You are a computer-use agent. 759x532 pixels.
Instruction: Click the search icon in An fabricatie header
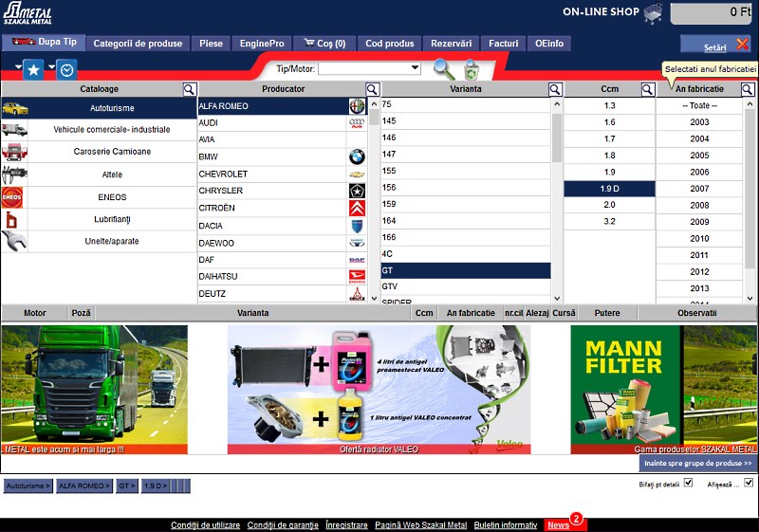click(x=748, y=89)
